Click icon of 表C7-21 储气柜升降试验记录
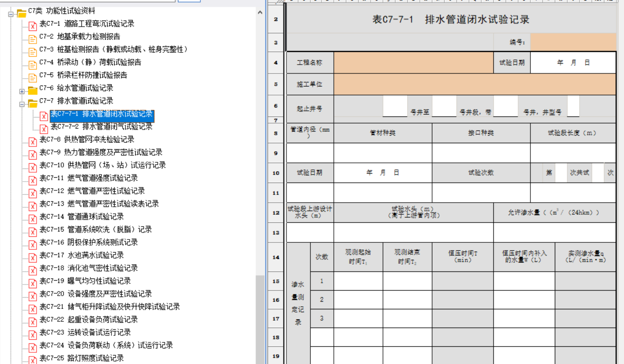This screenshot has width=624, height=364. tap(33, 309)
